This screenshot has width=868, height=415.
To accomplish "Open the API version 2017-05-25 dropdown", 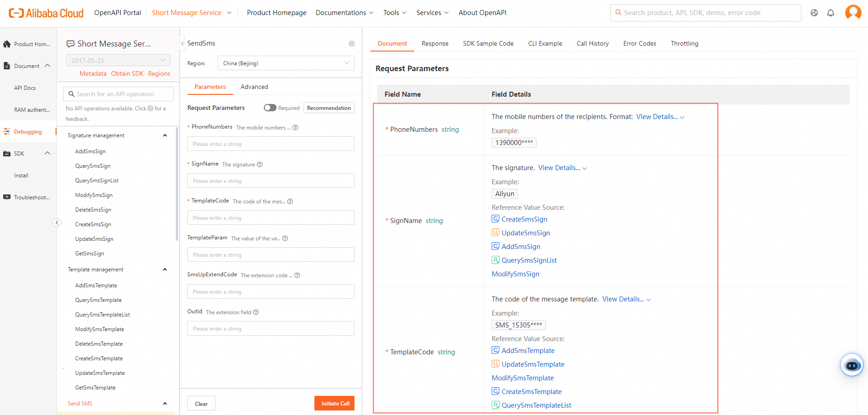I will (118, 61).
